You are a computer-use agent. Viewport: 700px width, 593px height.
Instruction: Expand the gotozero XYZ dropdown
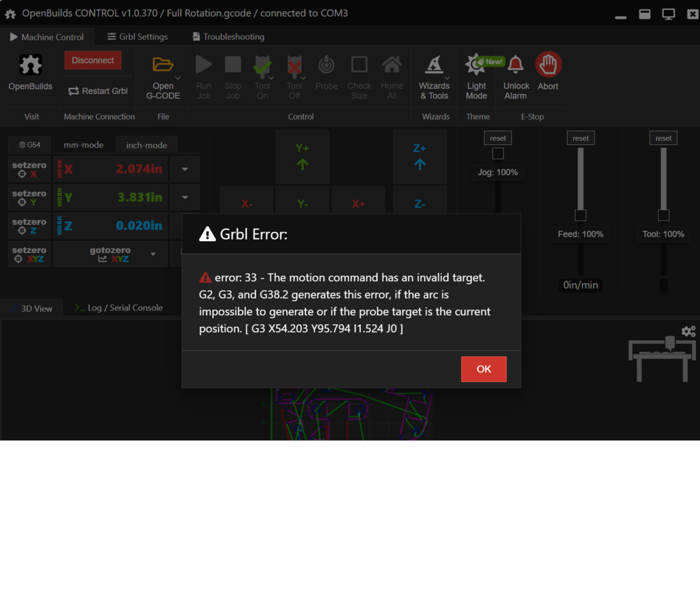(153, 254)
